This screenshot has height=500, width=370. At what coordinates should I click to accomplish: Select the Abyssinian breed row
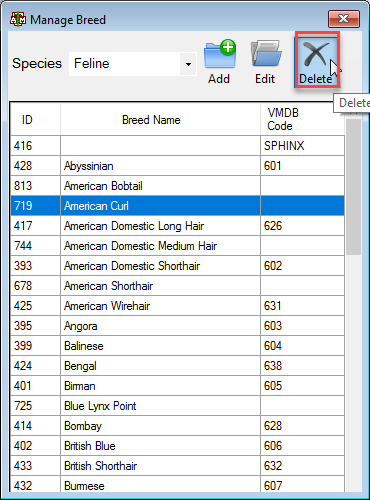coord(178,166)
